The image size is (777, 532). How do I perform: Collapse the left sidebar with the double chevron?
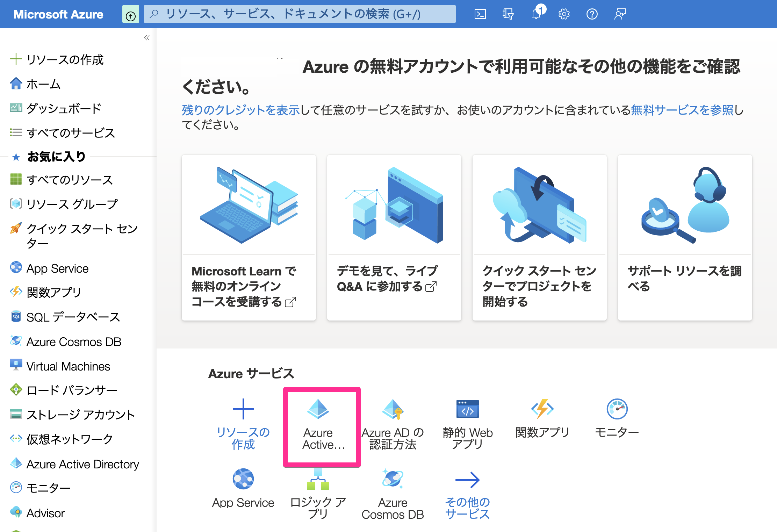tap(147, 38)
